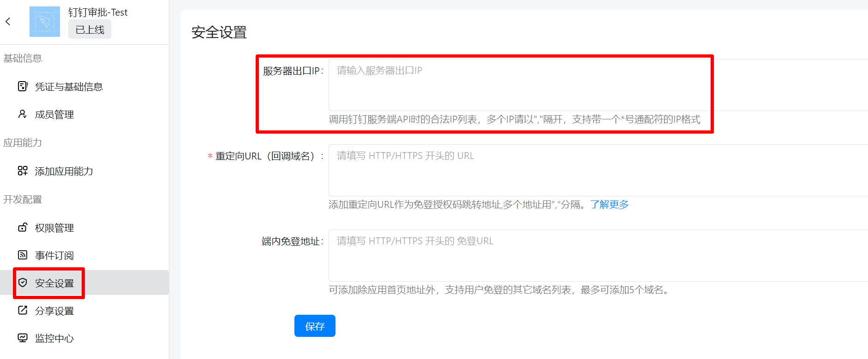Click the 成员管理 person icon
868x359 pixels.
coord(22,114)
